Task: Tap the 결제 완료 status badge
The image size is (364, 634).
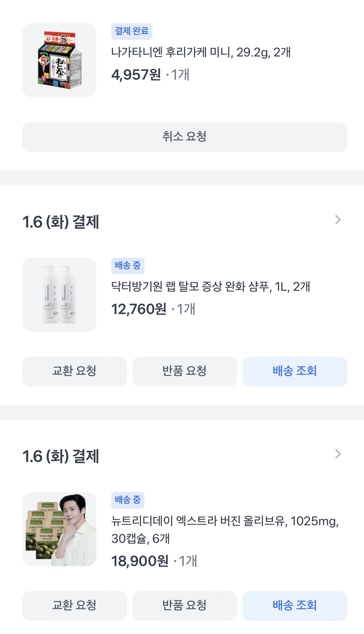Action: pyautogui.click(x=132, y=31)
